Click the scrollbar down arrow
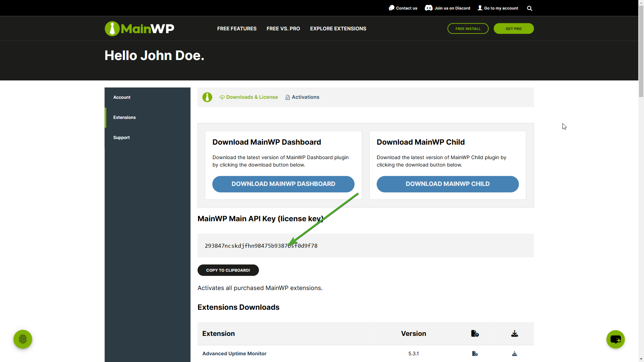Screen dimensions: 644x362 pos(641,359)
